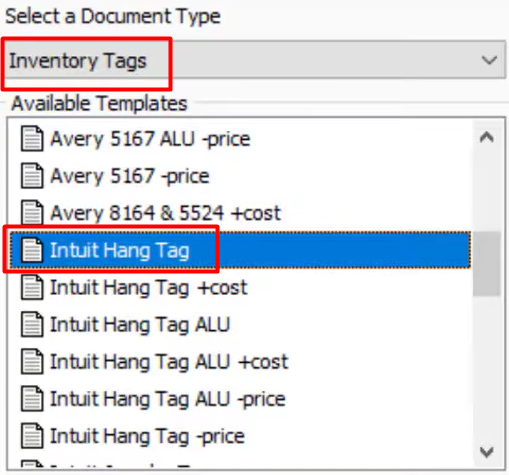Click document icon beside Avery 5167 -price

tap(32, 176)
